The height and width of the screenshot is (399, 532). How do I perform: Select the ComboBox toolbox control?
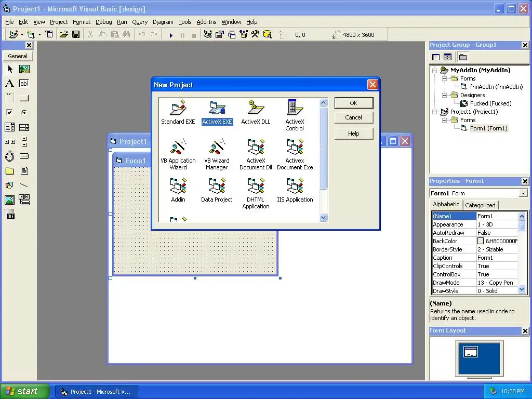(x=10, y=127)
